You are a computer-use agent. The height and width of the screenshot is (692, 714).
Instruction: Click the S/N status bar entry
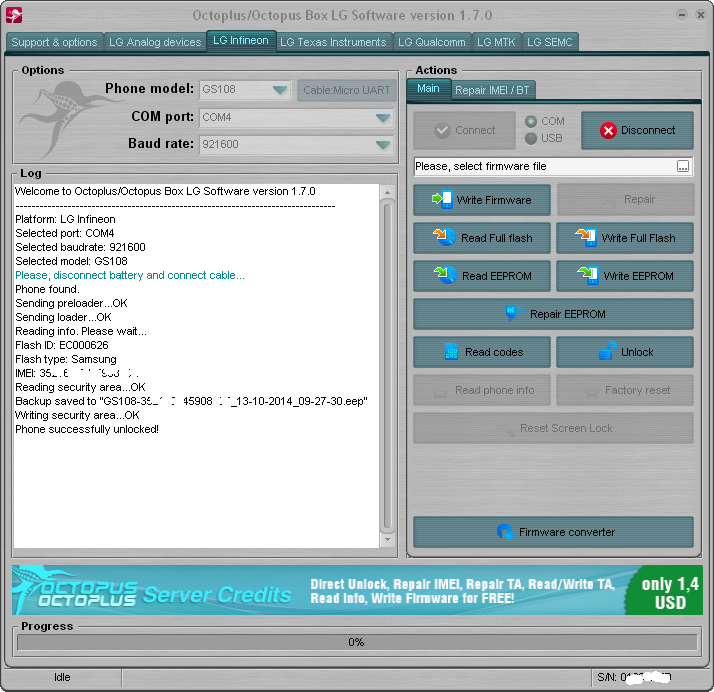pos(635,677)
